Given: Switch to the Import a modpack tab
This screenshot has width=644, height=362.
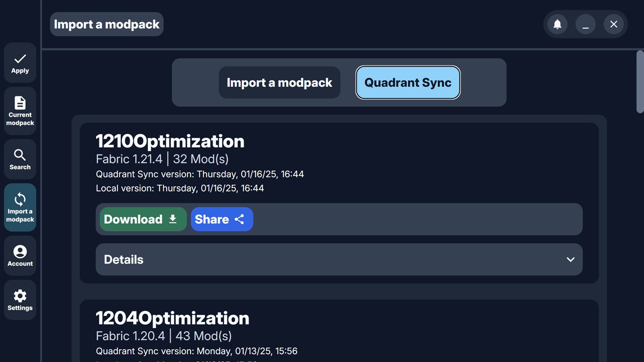Looking at the screenshot, I should [279, 83].
